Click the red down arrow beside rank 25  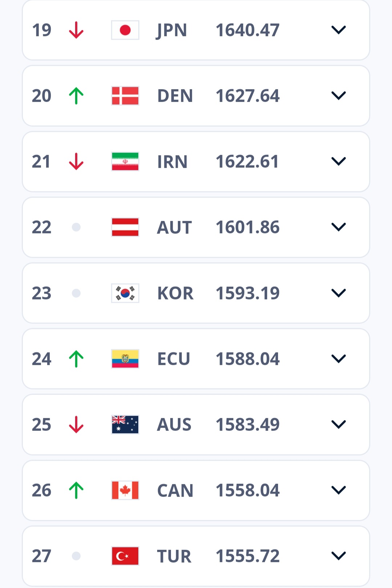coord(76,425)
